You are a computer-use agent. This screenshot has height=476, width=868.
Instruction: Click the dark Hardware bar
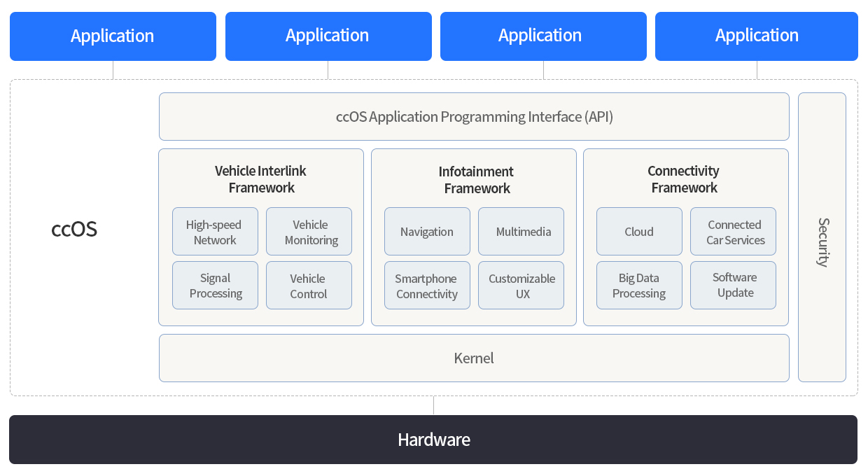(x=433, y=440)
